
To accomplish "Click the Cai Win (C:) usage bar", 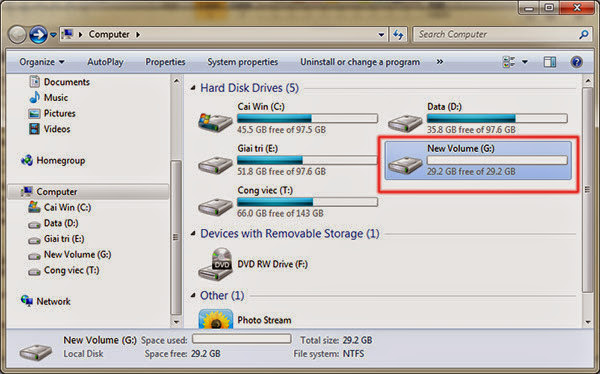I will click(307, 118).
